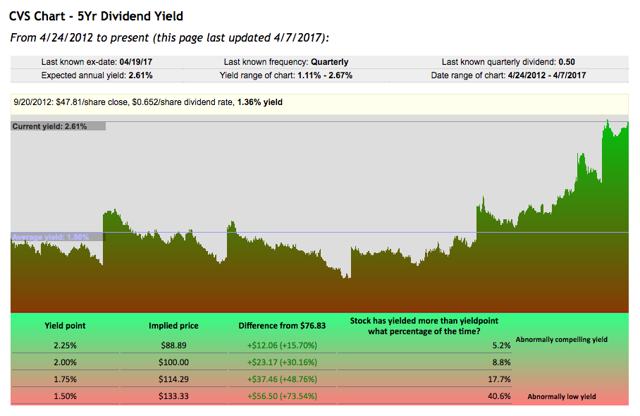This screenshot has width=640, height=416.
Task: Click the 'Implied price' column header
Action: (173, 326)
